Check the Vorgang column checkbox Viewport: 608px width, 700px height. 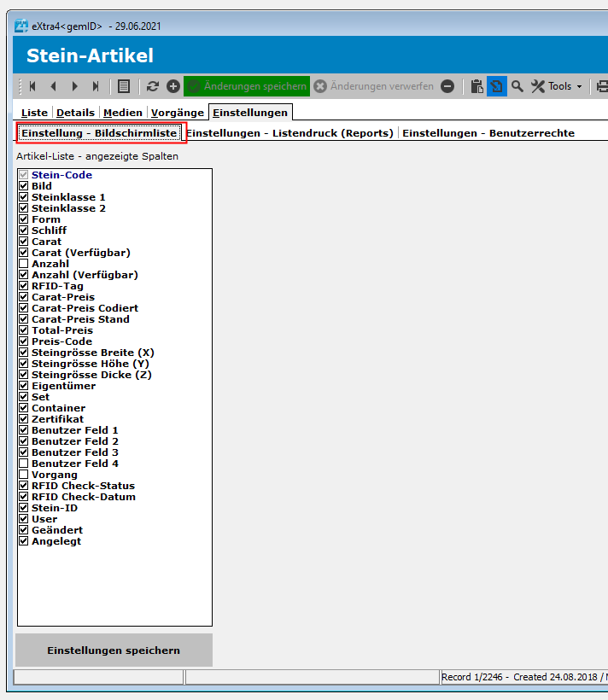[24, 475]
